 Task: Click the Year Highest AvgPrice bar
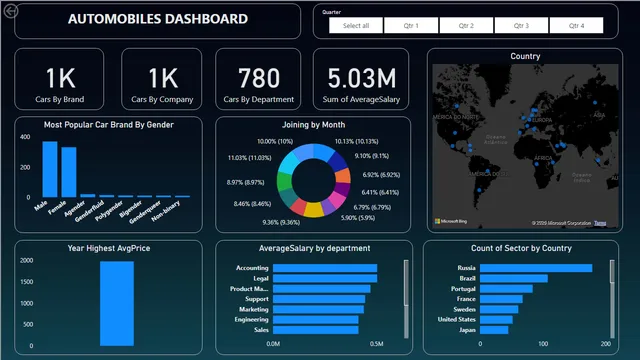point(117,304)
